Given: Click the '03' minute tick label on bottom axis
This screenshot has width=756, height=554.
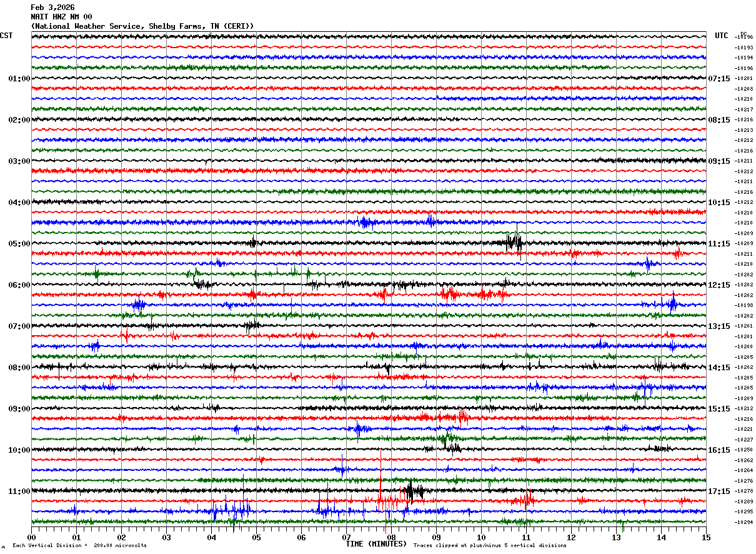Looking at the screenshot, I should 166,537.
